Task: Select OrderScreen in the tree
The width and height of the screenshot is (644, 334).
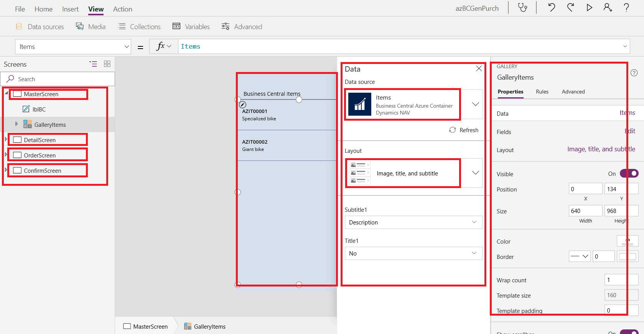Action: tap(40, 155)
